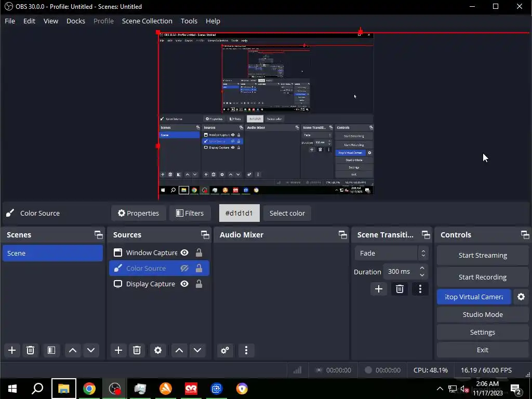This screenshot has height=399, width=532.
Task: Toggle lock on Color Source
Action: [199, 269]
